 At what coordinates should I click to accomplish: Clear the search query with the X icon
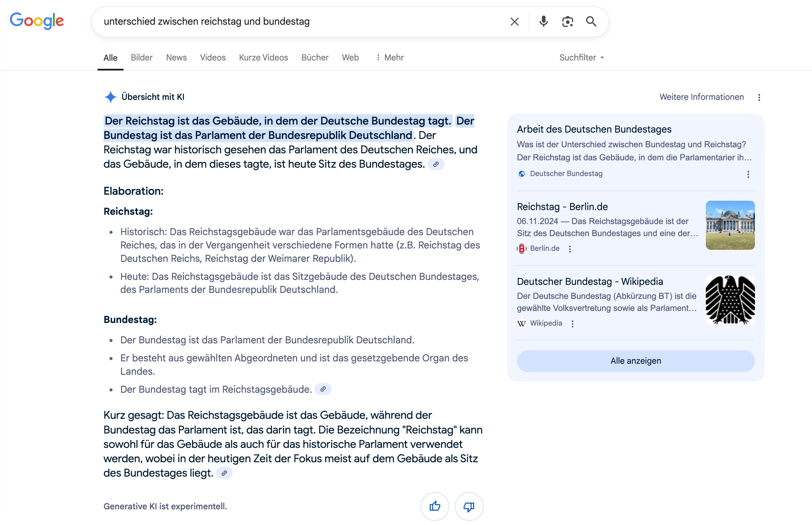pyautogui.click(x=514, y=21)
